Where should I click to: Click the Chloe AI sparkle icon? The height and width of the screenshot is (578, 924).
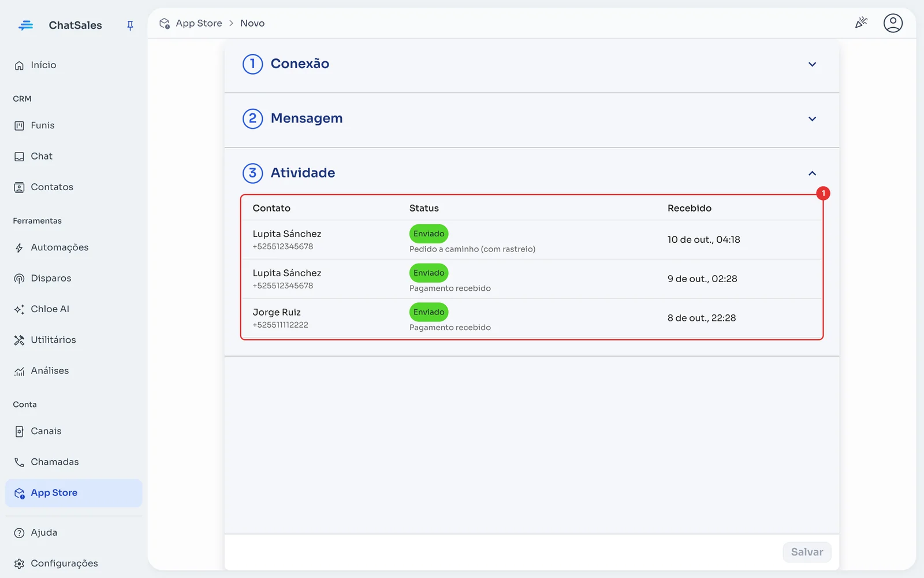tap(19, 309)
